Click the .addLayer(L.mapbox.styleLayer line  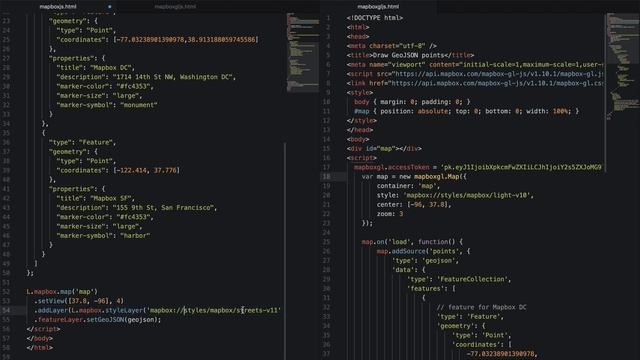pyautogui.click(x=158, y=311)
